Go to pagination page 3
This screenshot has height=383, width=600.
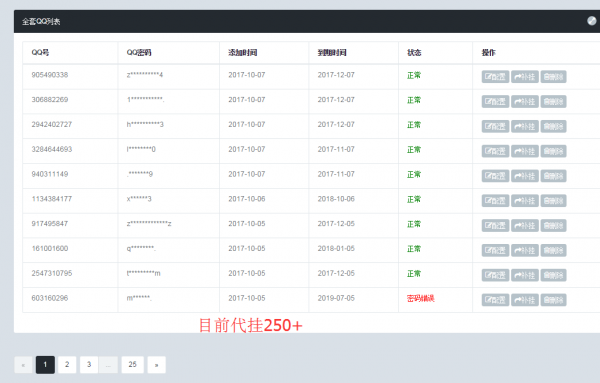tap(89, 365)
